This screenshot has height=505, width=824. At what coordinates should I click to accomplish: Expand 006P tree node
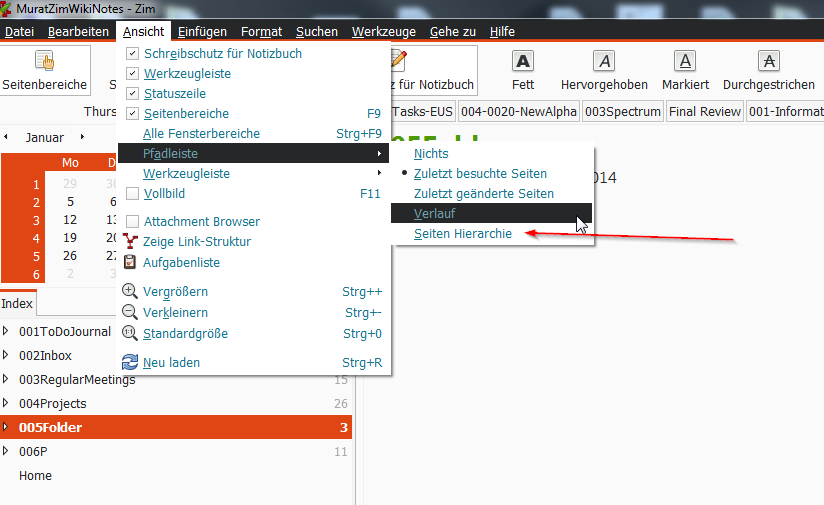click(5, 450)
